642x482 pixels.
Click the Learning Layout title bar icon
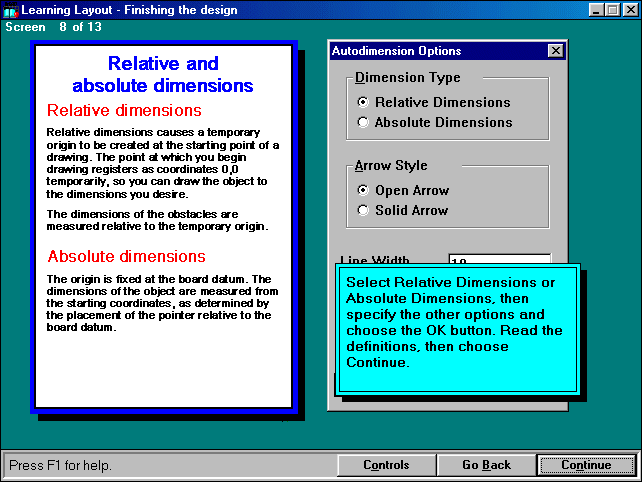click(x=10, y=10)
